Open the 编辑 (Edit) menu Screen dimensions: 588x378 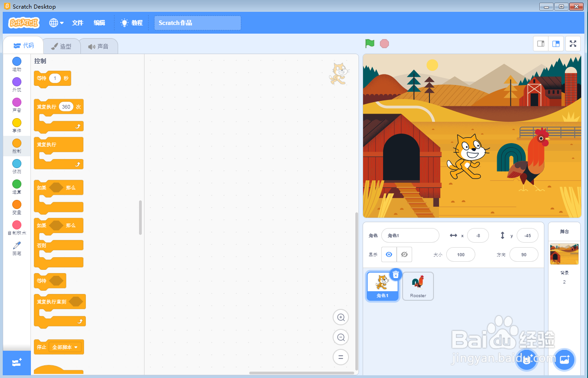[100, 23]
